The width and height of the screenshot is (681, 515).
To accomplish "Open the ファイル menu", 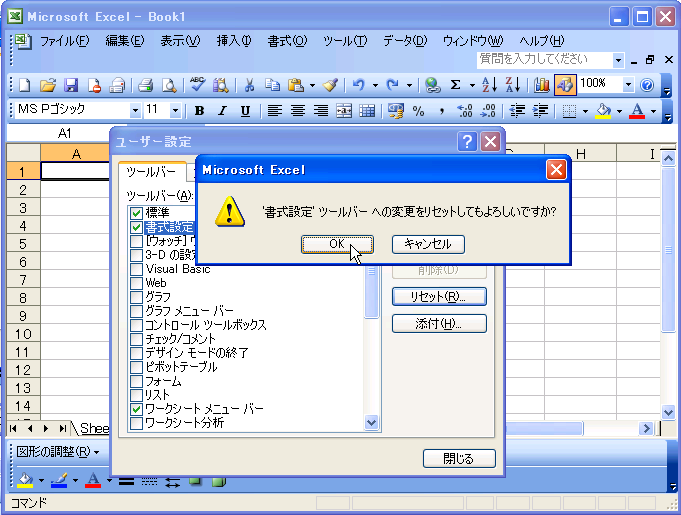I will pos(64,41).
